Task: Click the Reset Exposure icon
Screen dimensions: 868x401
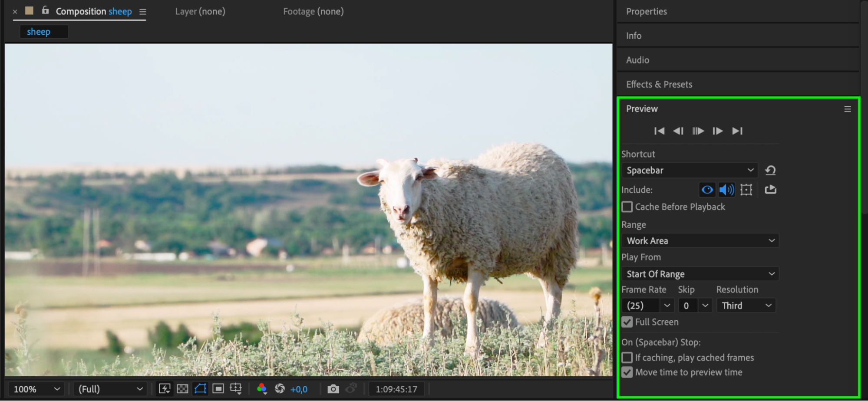Action: pos(280,388)
